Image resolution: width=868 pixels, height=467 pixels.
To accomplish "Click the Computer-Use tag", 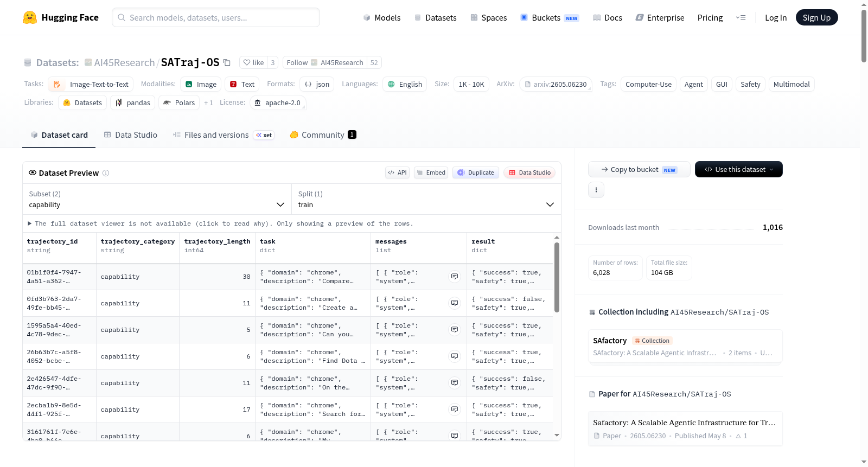I will click(x=648, y=84).
